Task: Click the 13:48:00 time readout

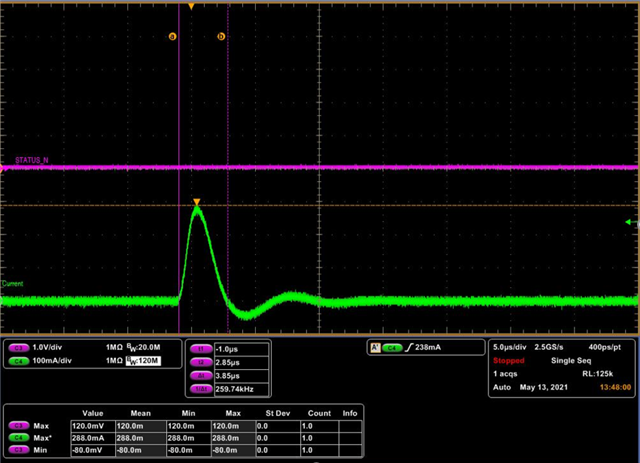Action: [x=615, y=387]
